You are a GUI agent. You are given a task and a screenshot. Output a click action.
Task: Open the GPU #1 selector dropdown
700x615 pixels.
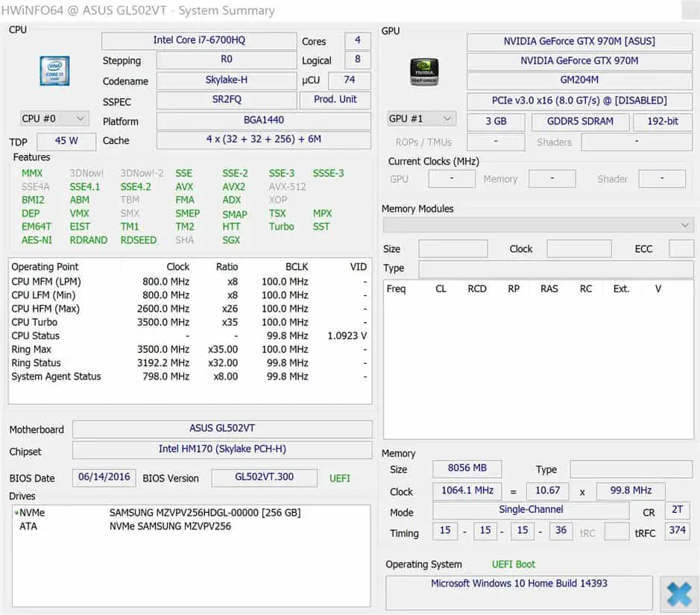[x=421, y=119]
